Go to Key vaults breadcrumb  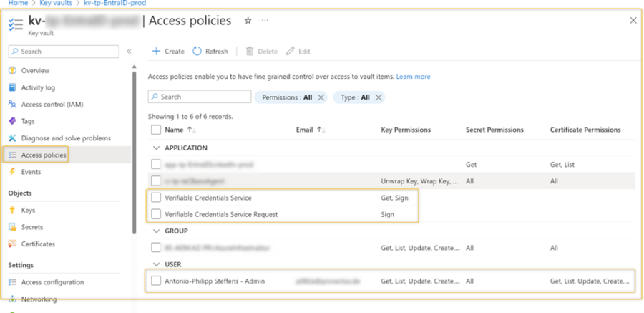(x=55, y=3)
